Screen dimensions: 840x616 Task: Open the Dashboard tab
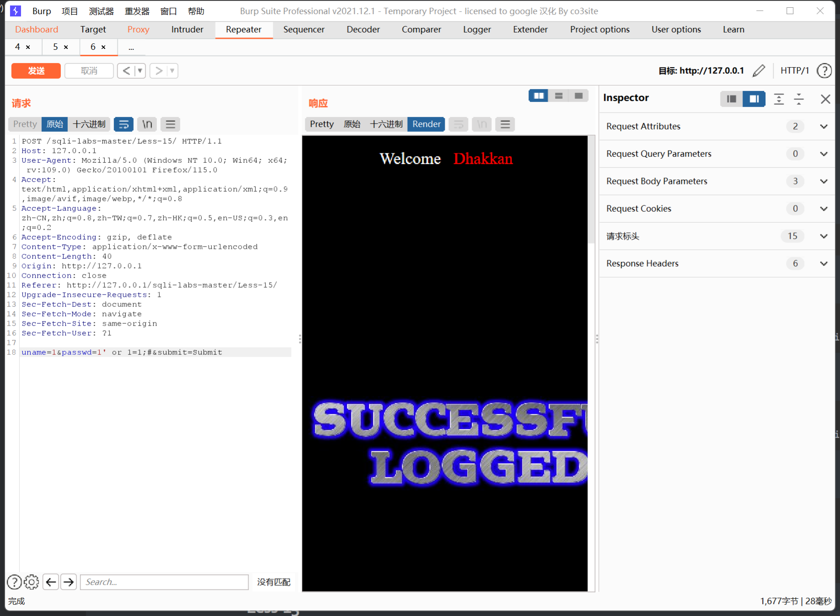(x=37, y=30)
